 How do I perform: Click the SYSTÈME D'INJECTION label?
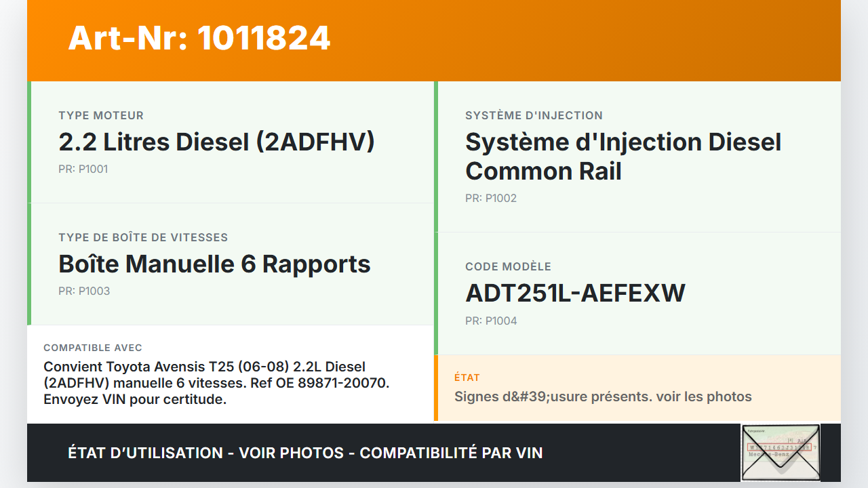click(534, 116)
